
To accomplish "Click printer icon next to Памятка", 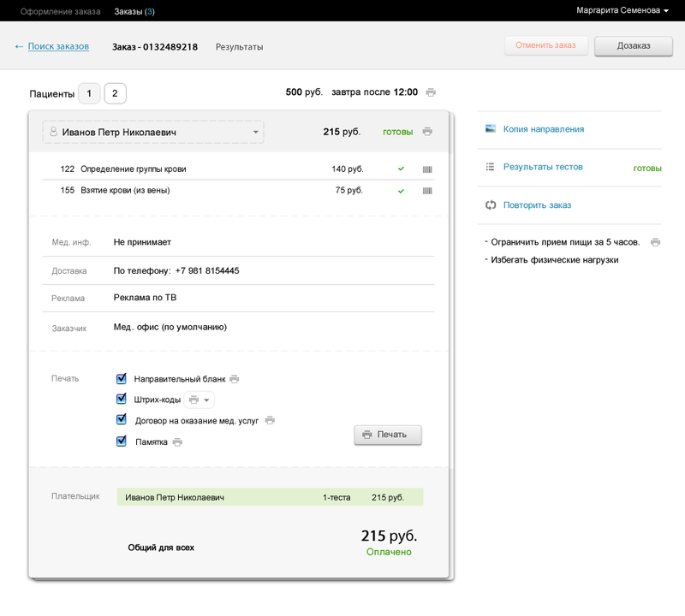I will [177, 442].
